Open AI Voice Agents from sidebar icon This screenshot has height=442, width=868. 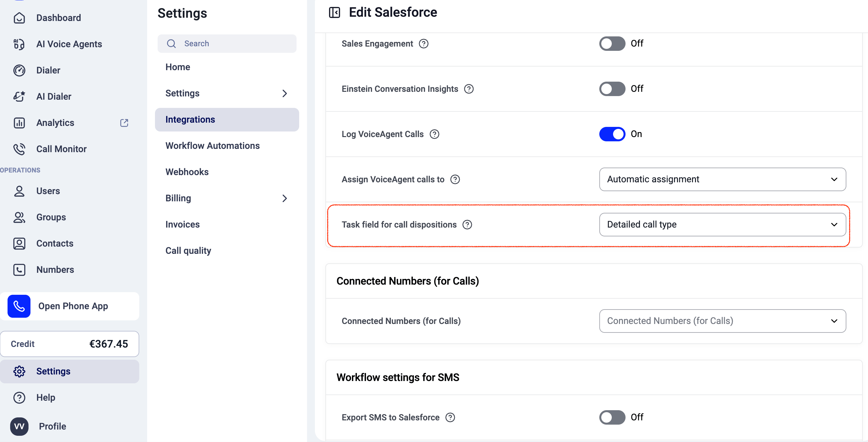(19, 44)
